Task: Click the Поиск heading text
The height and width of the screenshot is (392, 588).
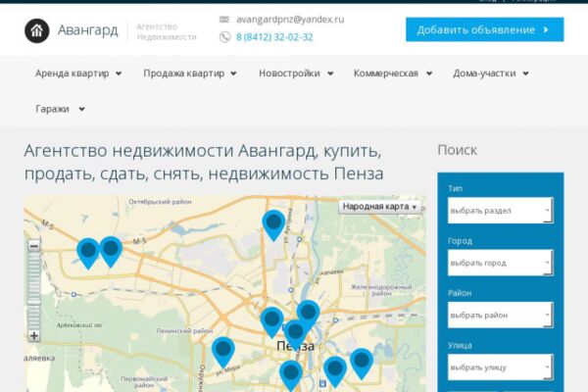Action: tap(457, 150)
